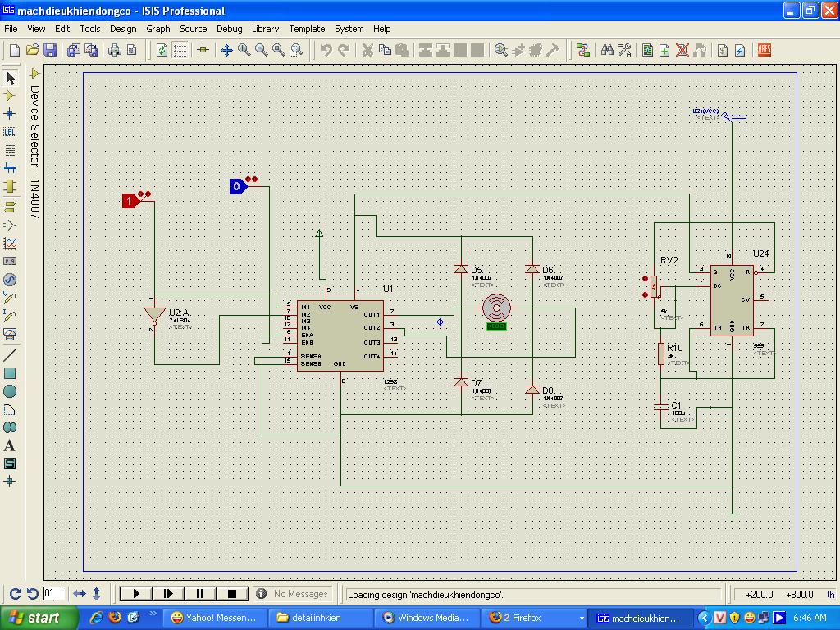This screenshot has height=630, width=840.
Task: Click the rotation angle input field
Action: tap(54, 594)
